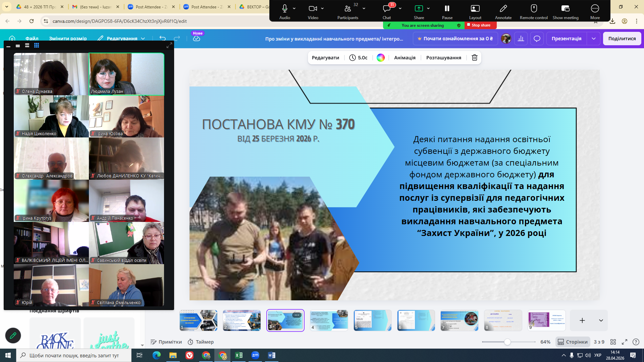The image size is (644, 362).
Task: Toggle Zoom Video camera button
Action: [313, 9]
